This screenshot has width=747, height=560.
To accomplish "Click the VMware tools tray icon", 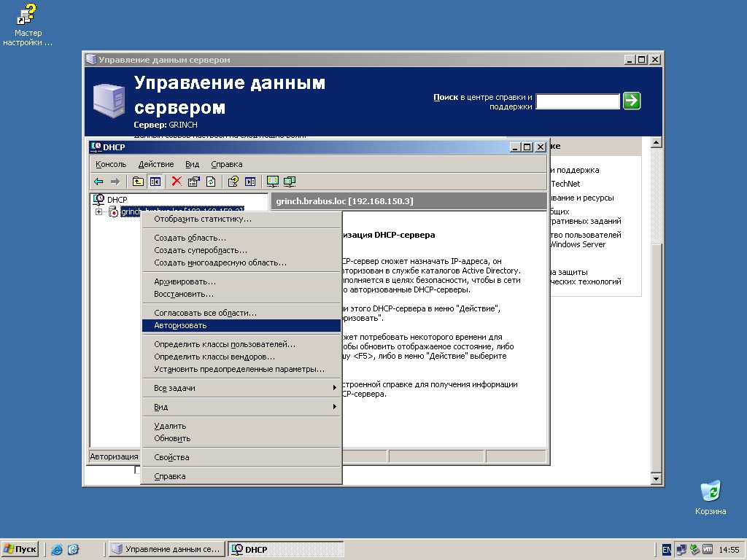I will (x=708, y=550).
